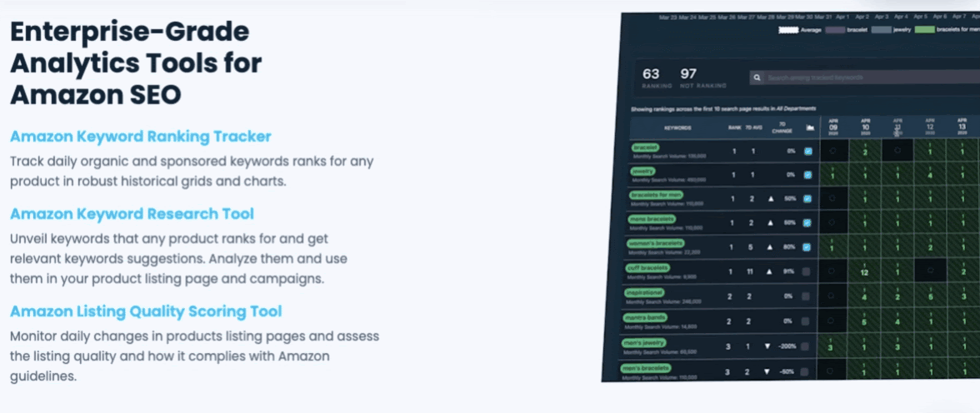Click the up arrow in women's bracelets row

(x=770, y=246)
